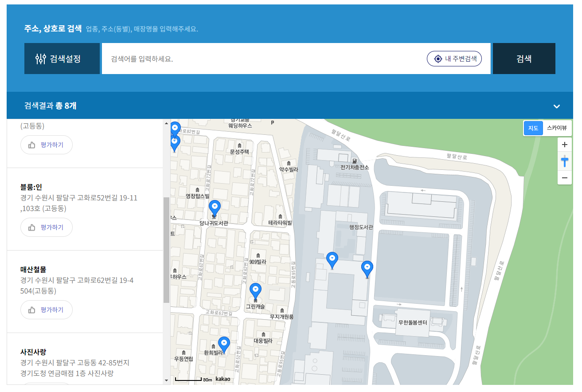Search nearby with 내 주변검색
The image size is (582, 392).
[x=454, y=59]
